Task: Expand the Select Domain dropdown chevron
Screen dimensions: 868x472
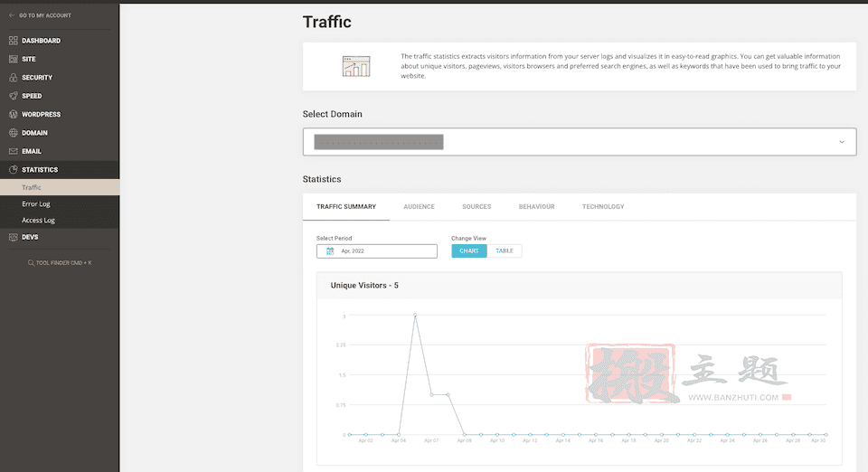Action: (x=842, y=142)
